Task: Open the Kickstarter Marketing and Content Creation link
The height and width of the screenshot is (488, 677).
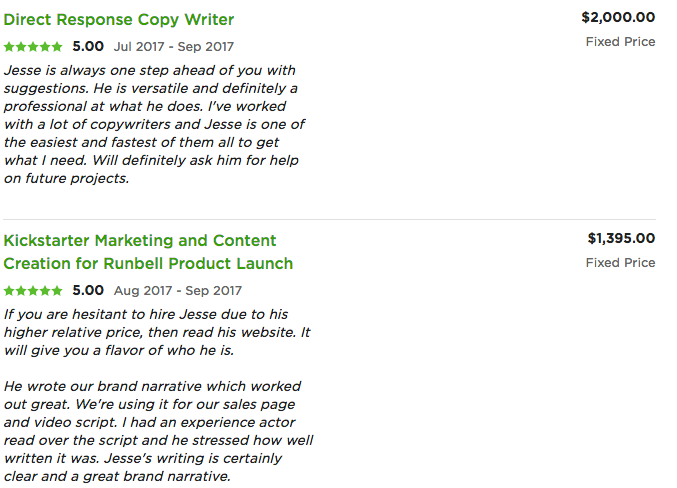Action: (148, 252)
